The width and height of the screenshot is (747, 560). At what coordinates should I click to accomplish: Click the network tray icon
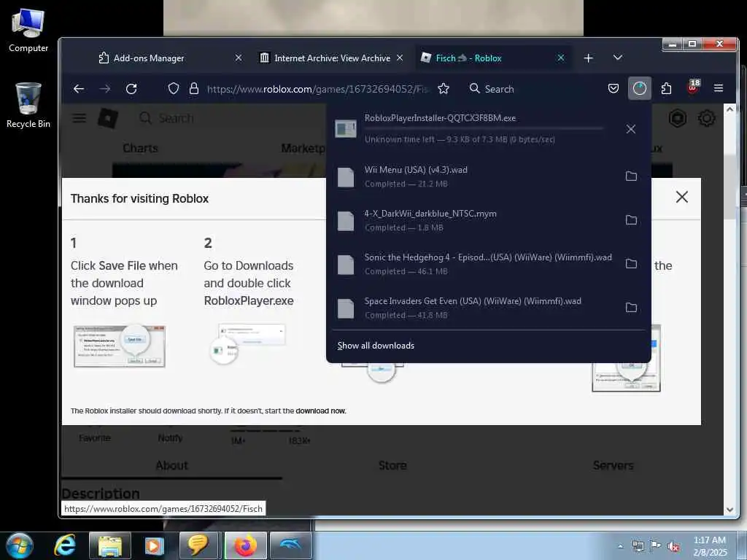tap(638, 547)
